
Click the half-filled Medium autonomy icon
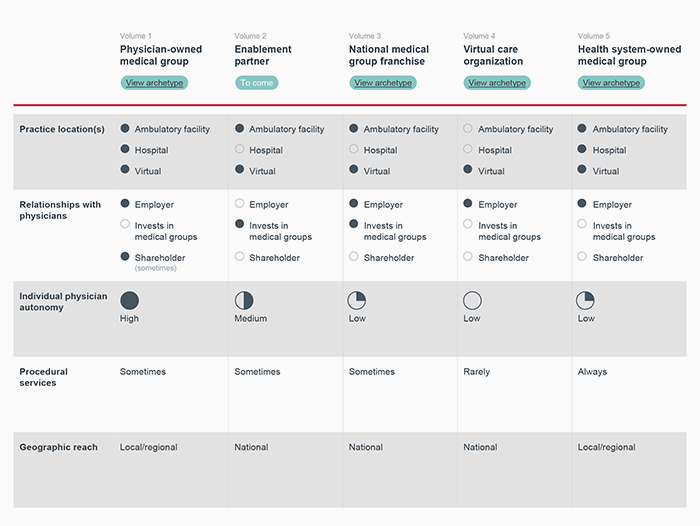(x=243, y=300)
